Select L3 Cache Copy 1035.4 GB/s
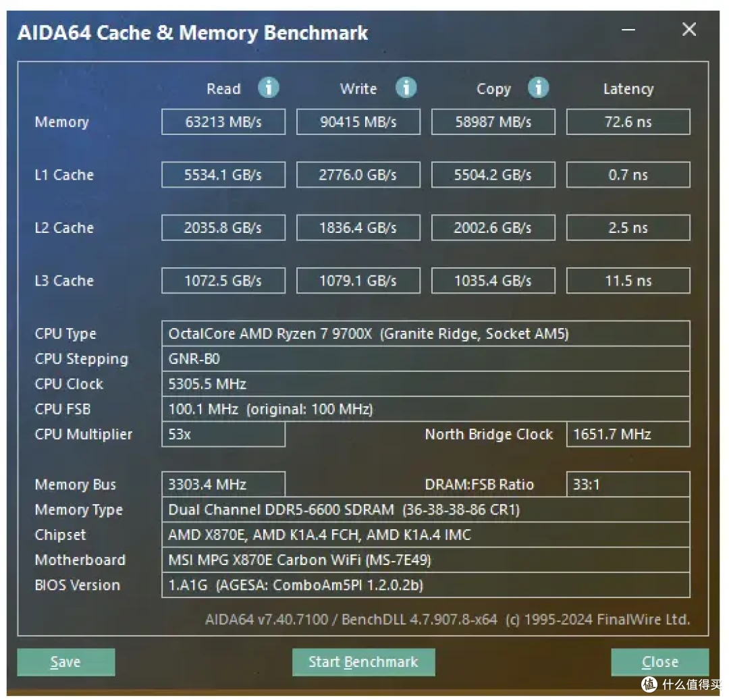This screenshot has width=729, height=700. [493, 281]
